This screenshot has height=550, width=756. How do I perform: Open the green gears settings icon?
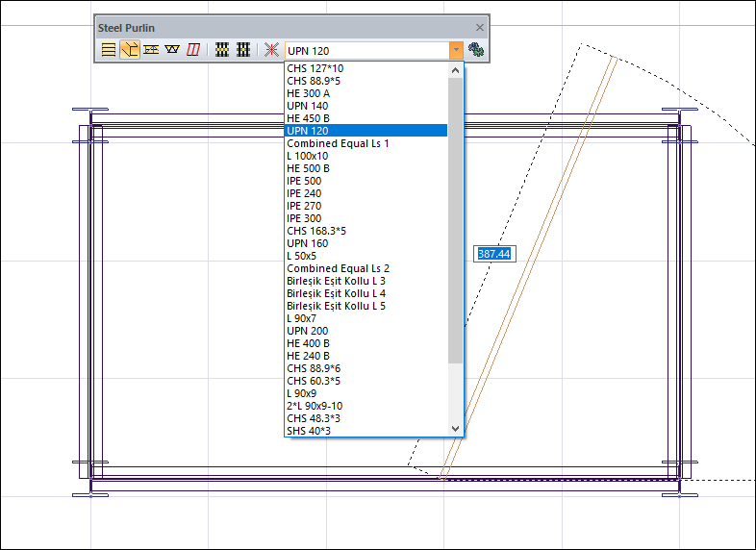click(x=476, y=49)
